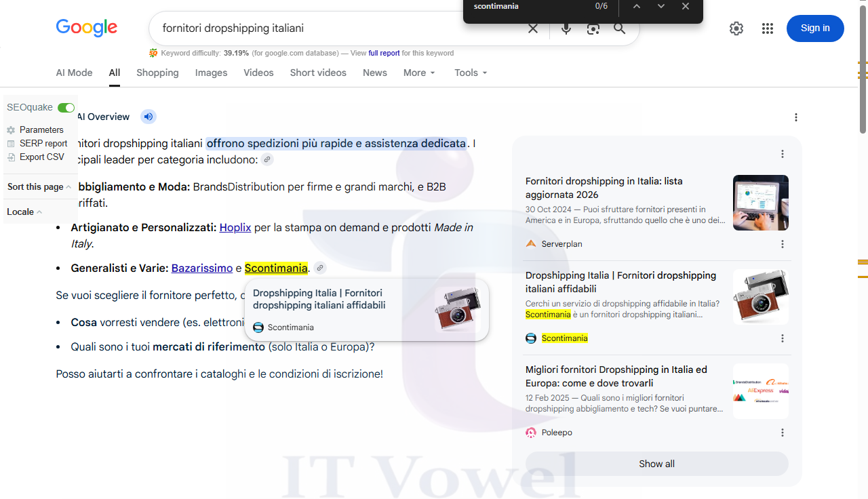Image resolution: width=868 pixels, height=499 pixels.
Task: Open the Hoplix link
Action: [235, 227]
